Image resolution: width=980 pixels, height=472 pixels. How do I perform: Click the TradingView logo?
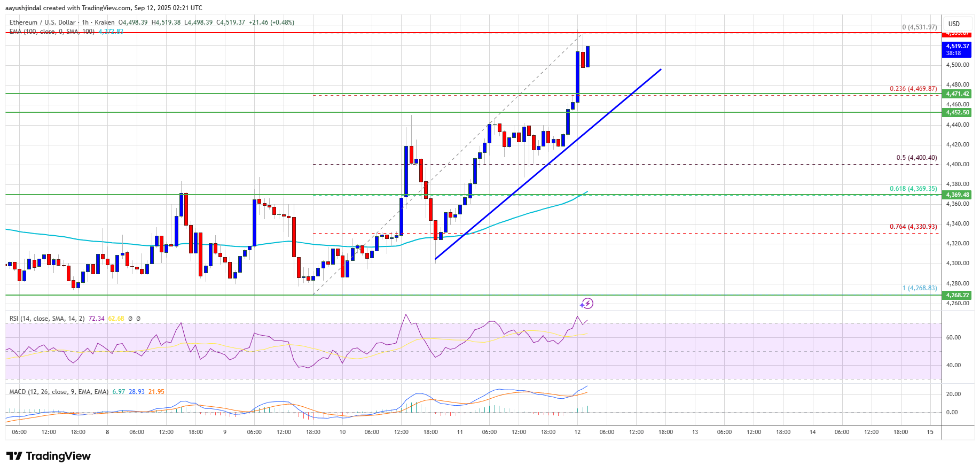(x=49, y=456)
